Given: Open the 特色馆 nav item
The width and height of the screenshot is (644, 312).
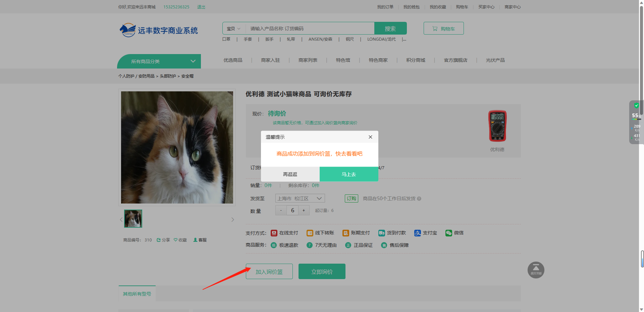Looking at the screenshot, I should click(x=343, y=60).
